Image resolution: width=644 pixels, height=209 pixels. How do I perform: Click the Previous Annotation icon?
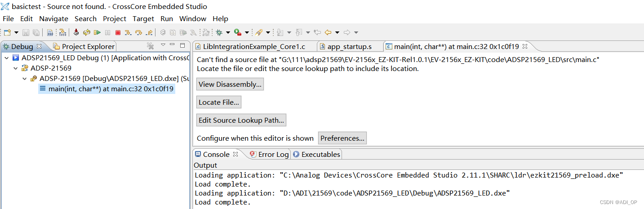(x=299, y=32)
